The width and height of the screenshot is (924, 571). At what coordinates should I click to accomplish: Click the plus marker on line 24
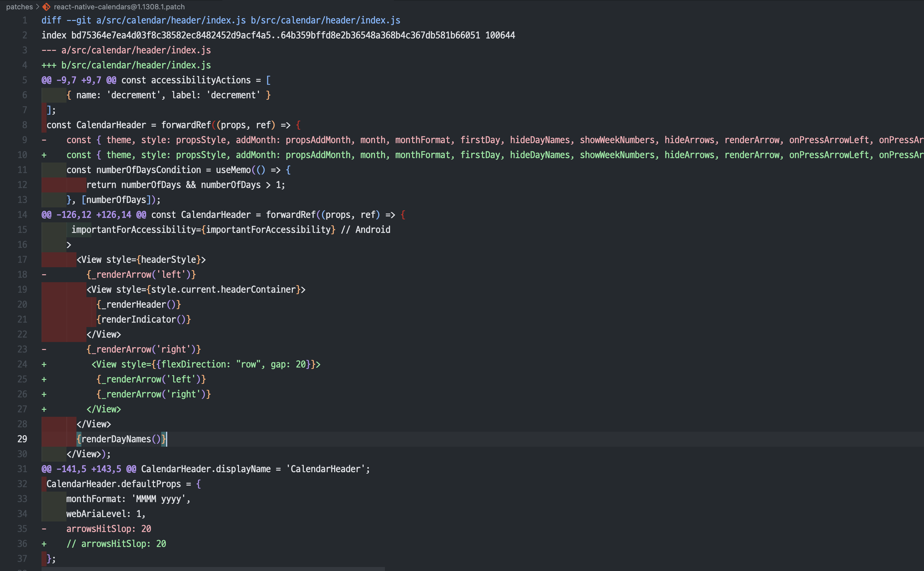tap(44, 364)
